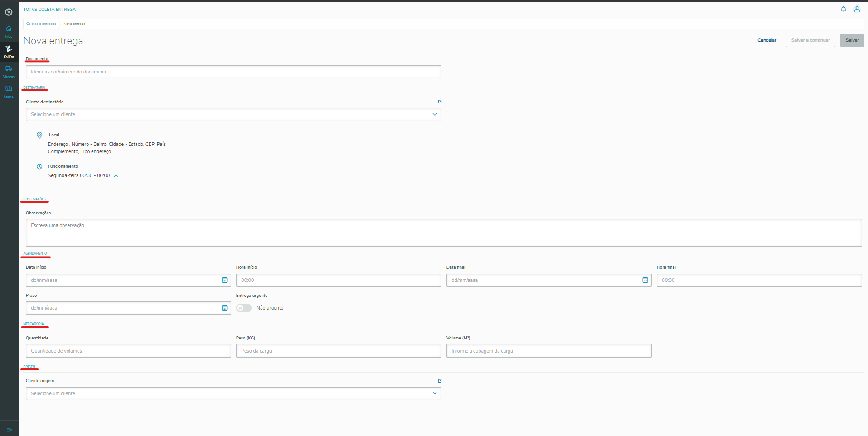
Task: Open calendar picker for Data final
Action: click(x=645, y=280)
